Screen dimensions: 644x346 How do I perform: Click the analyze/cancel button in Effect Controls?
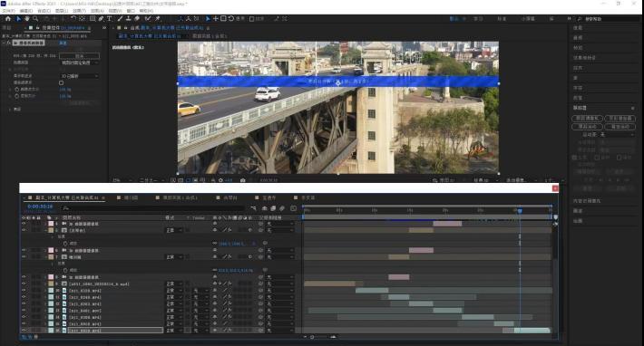[x=80, y=56]
